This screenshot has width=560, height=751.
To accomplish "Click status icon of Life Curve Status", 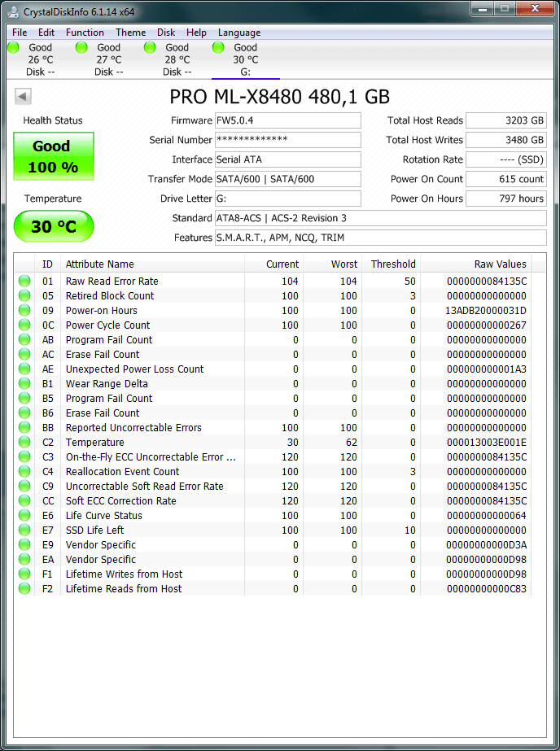I will (24, 516).
